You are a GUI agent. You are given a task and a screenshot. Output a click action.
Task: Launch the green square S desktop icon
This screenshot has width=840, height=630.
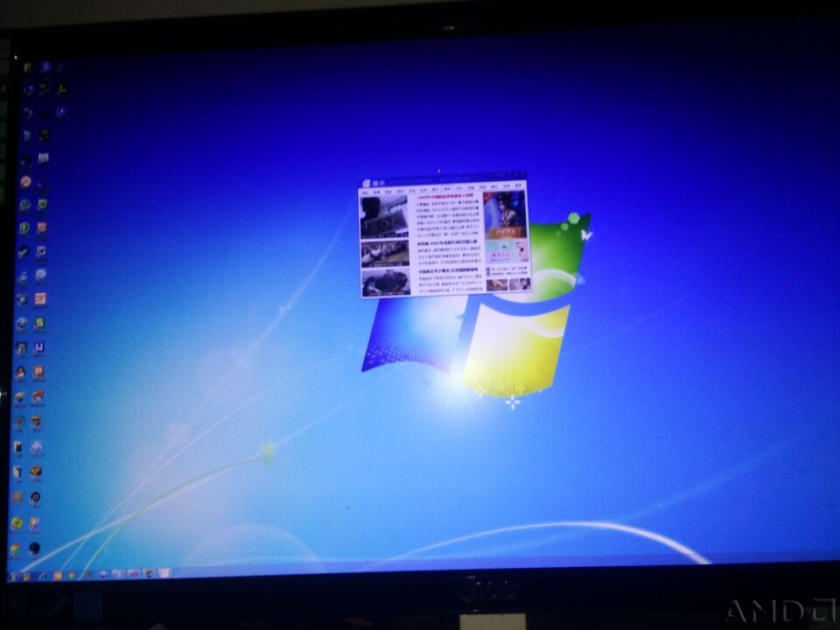39,323
